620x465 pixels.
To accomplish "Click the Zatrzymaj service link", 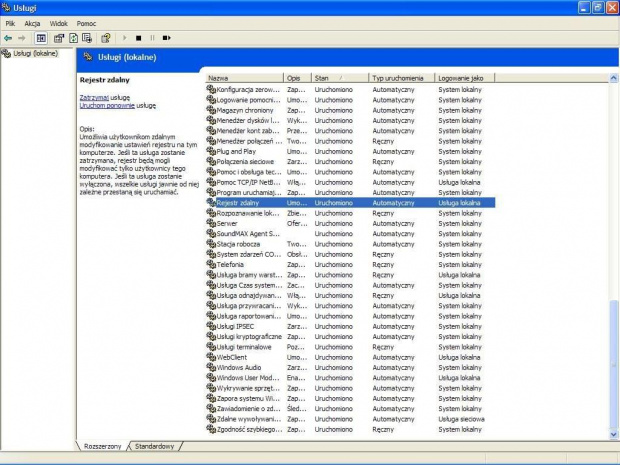I will [x=93, y=97].
